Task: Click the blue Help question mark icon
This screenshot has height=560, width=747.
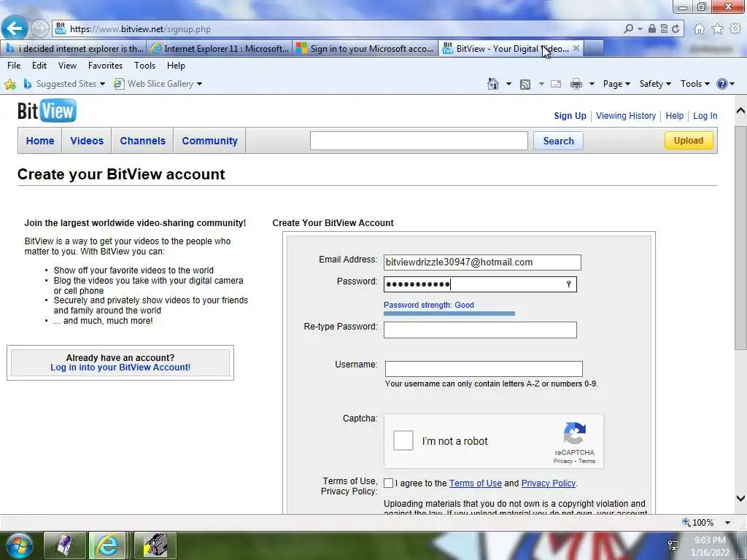Action: pyautogui.click(x=722, y=84)
